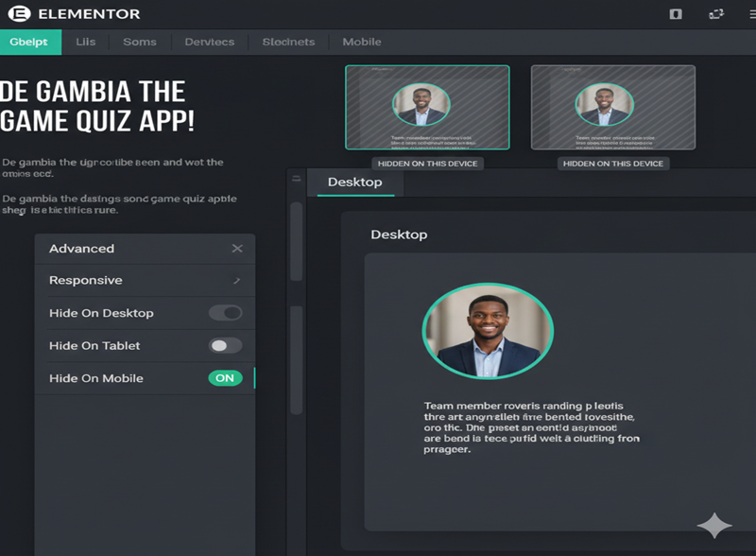Click the sparkle icon at bottom right
The image size is (756, 556).
714,526
